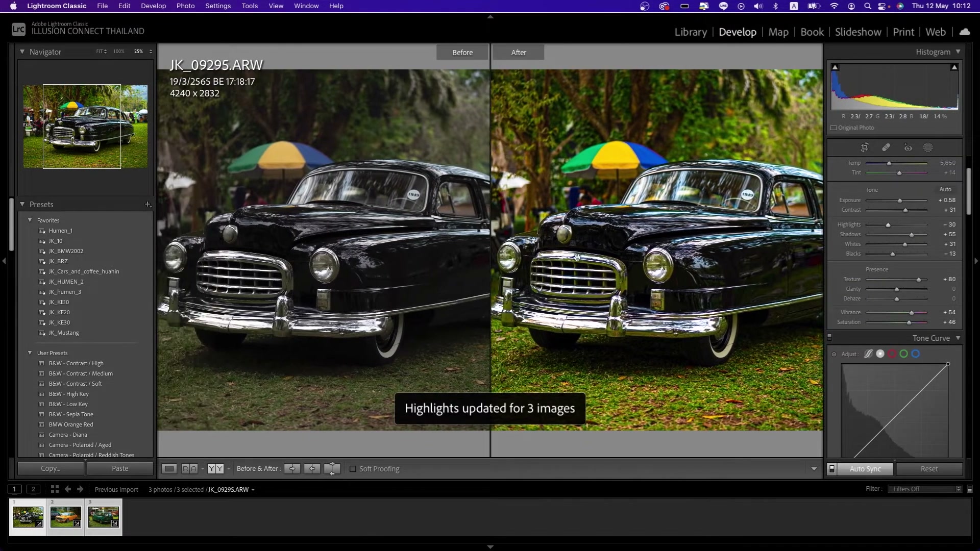Click the Copy... settings button
The image size is (980, 551).
point(51,468)
